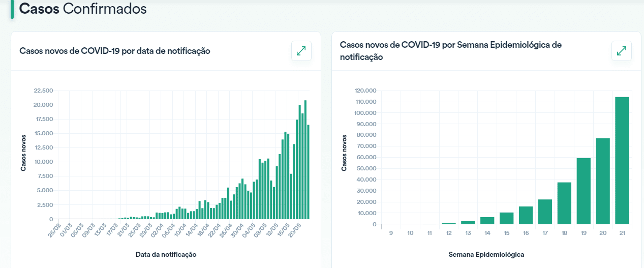Click the '12.500' y-axis value
The image size is (644, 268).
click(43, 147)
